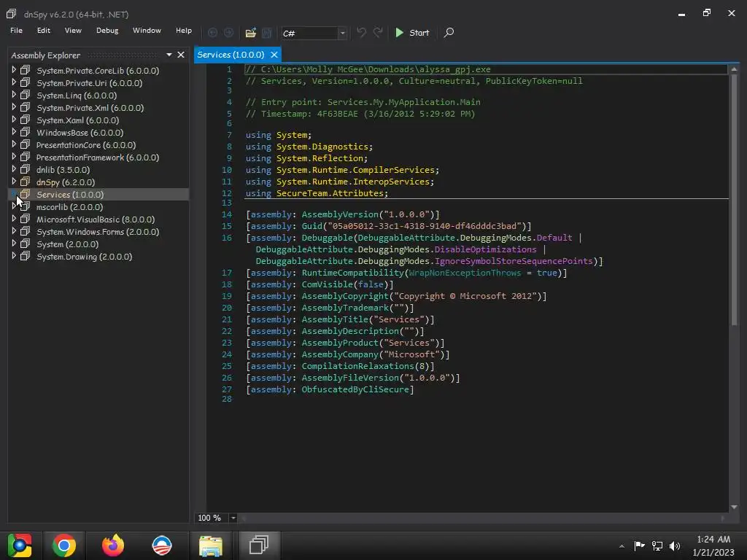
Task: Open the File menu
Action: [16, 30]
